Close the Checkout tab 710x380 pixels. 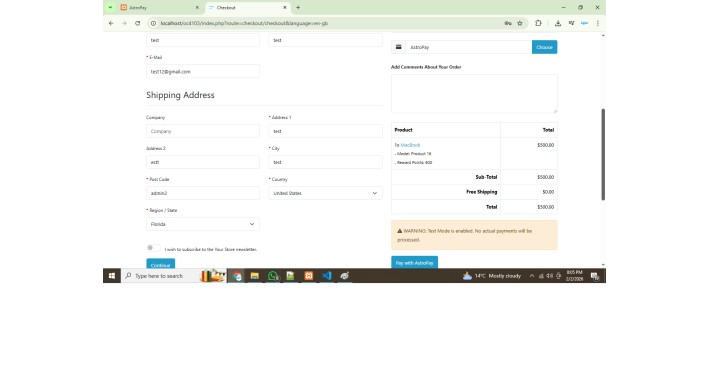click(x=285, y=8)
